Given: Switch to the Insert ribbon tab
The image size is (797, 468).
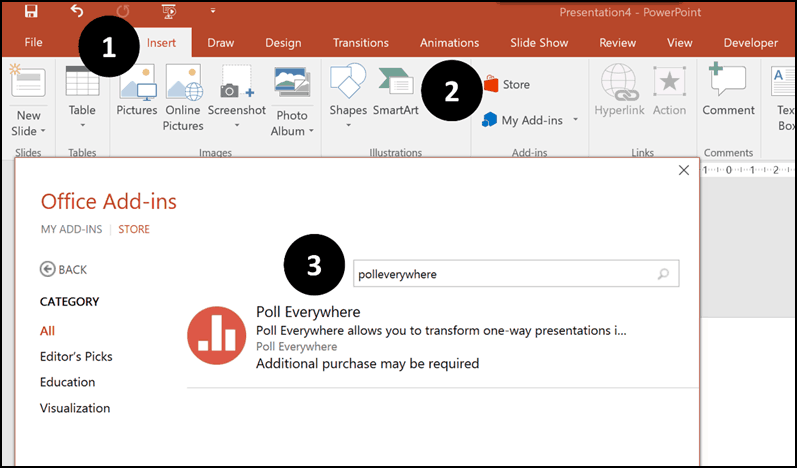Looking at the screenshot, I should (x=161, y=43).
